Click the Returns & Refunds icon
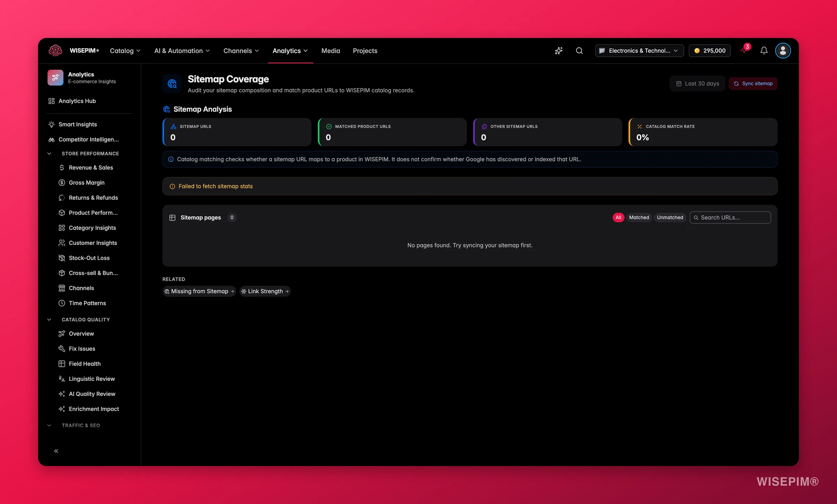The width and height of the screenshot is (837, 504). tap(62, 198)
